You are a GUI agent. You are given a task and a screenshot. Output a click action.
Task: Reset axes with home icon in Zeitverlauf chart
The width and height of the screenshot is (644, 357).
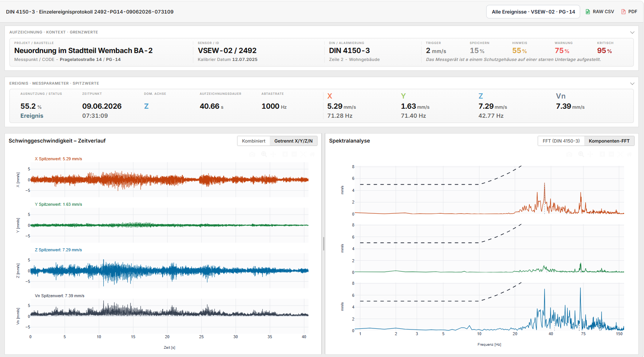click(312, 154)
